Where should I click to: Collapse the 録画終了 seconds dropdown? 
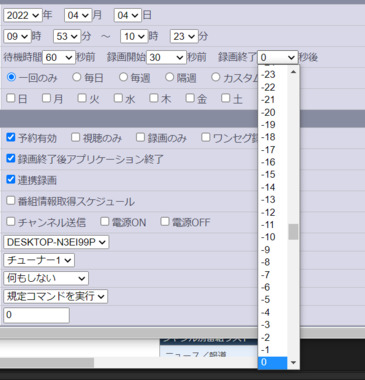(x=278, y=57)
